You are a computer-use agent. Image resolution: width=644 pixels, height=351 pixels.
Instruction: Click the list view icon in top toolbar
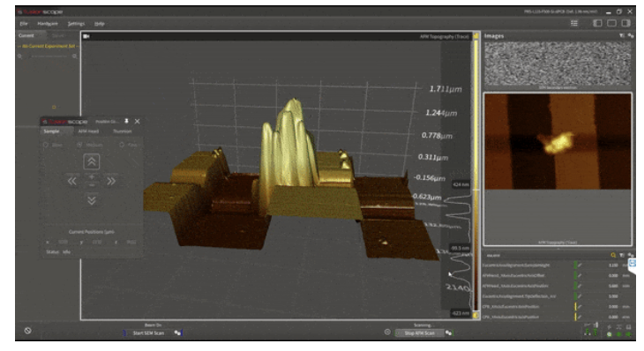coord(574,24)
